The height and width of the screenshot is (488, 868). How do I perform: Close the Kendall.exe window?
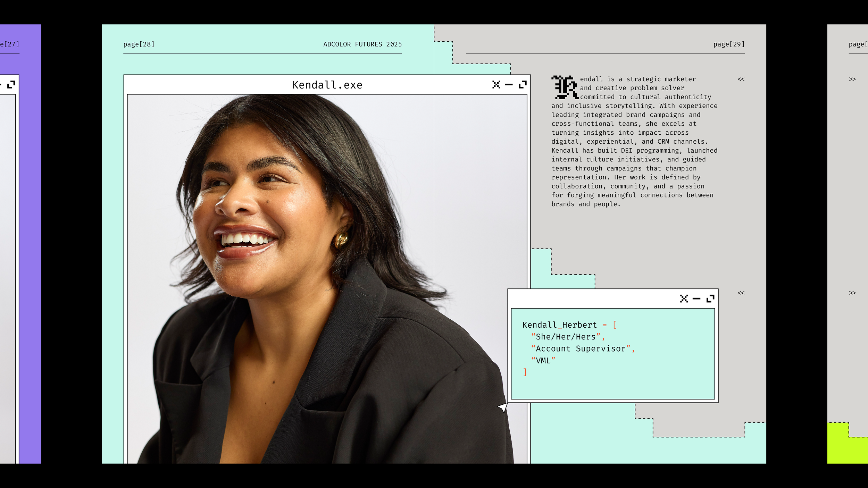(496, 85)
